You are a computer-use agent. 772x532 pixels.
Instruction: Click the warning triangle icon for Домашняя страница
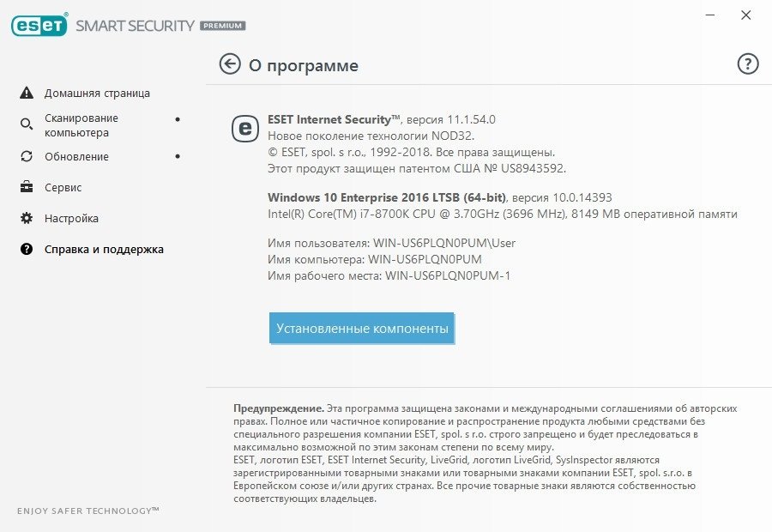click(x=27, y=93)
